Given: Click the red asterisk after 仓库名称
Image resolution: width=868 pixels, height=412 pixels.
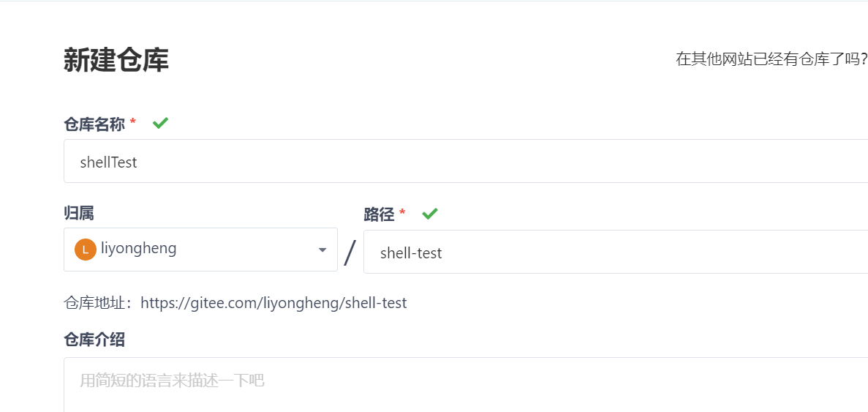Looking at the screenshot, I should pos(133,122).
